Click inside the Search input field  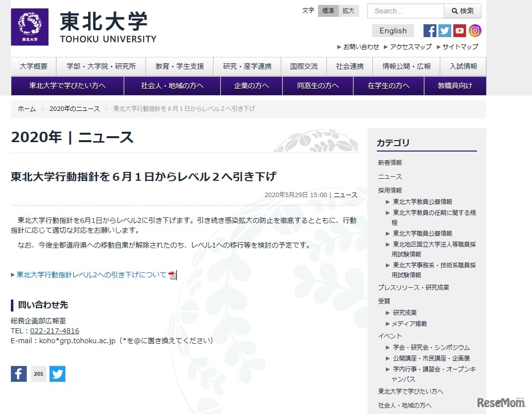(404, 10)
